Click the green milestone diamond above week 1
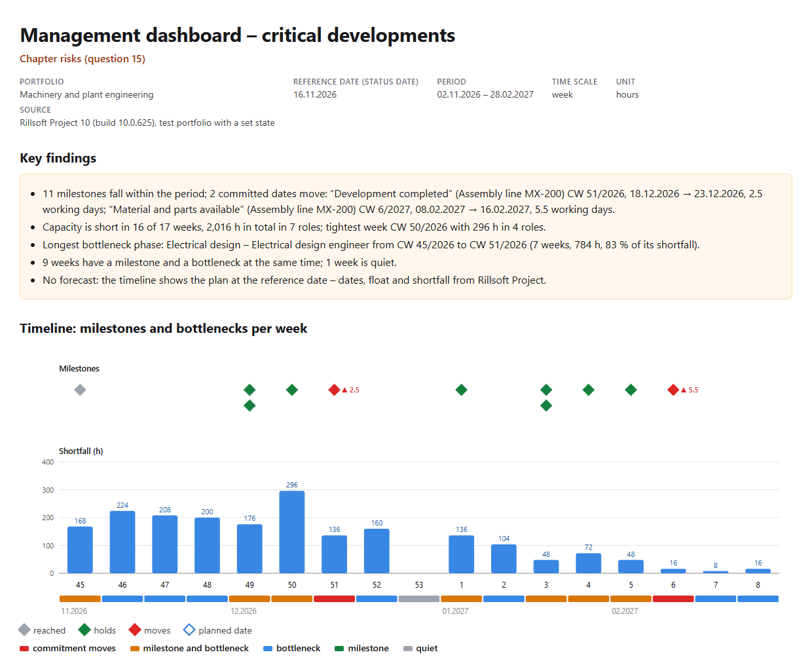 [462, 390]
